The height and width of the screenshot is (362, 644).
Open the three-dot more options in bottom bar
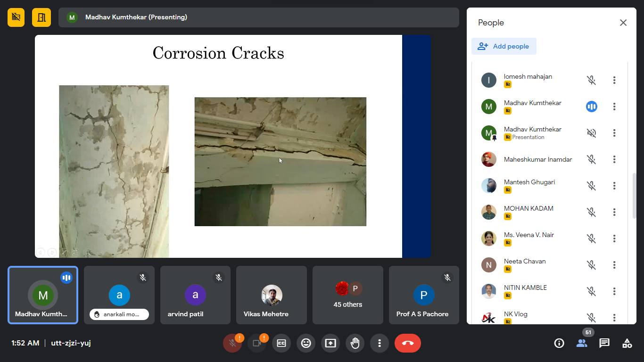click(x=380, y=343)
